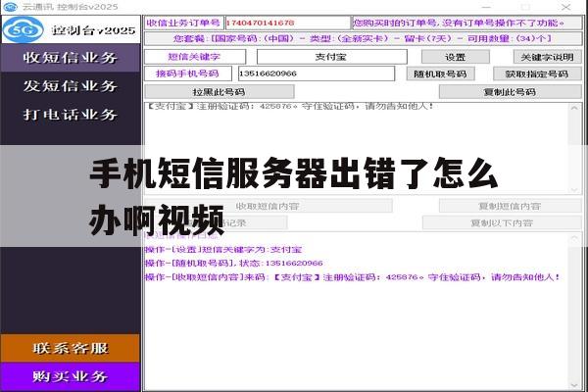Click the package info line 您套餐
588x392 pixels.
pos(363,38)
